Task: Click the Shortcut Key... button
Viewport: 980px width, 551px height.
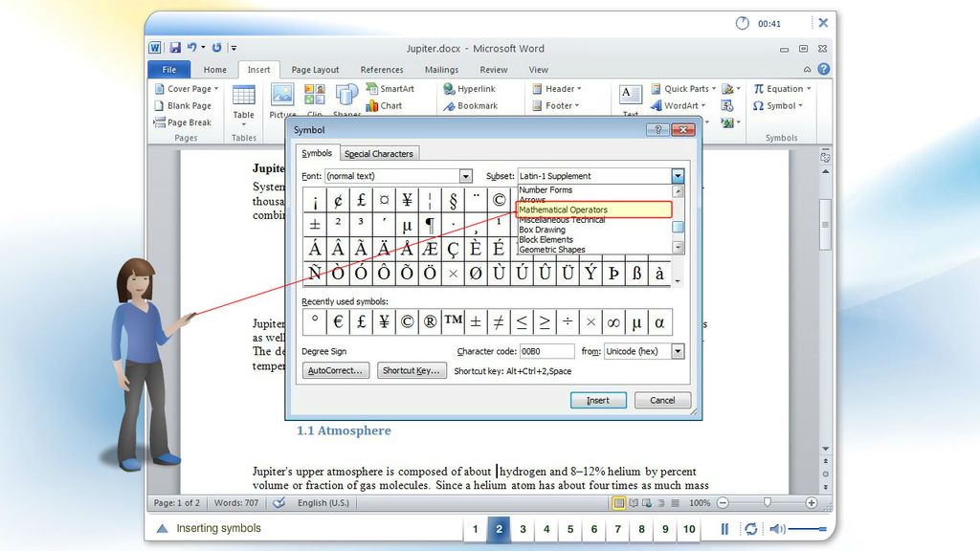Action: pyautogui.click(x=412, y=370)
